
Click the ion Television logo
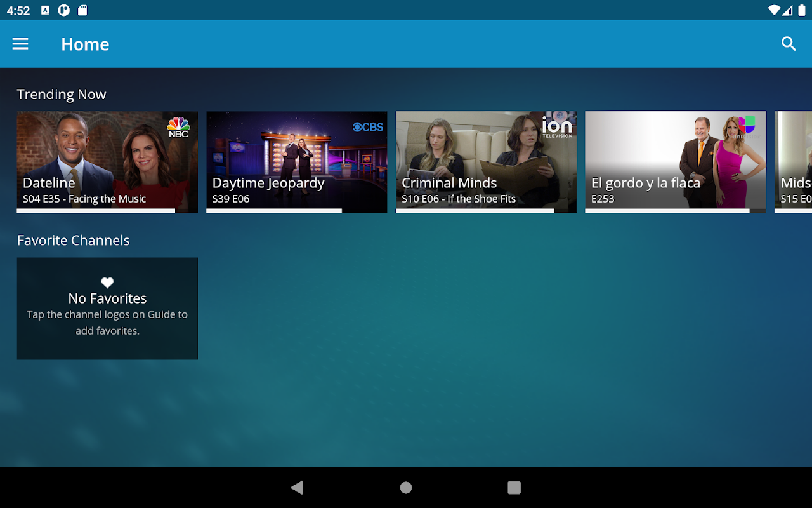pyautogui.click(x=557, y=126)
